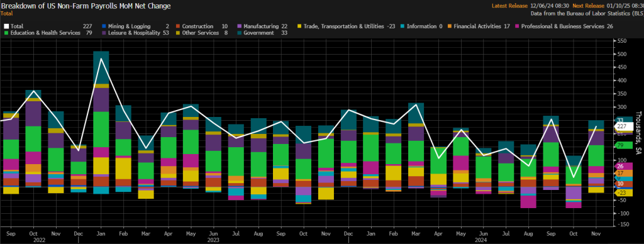This screenshot has height=244, width=644.
Task: Select the Leisure & Hospitality legend swatch
Action: (103, 33)
